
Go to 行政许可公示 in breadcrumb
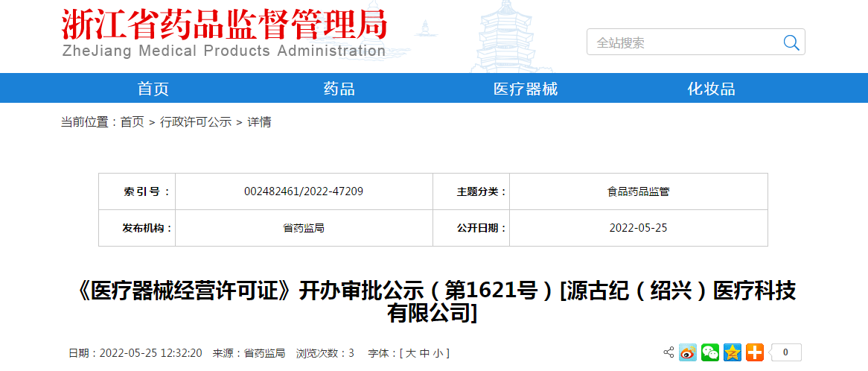pyautogui.click(x=195, y=122)
